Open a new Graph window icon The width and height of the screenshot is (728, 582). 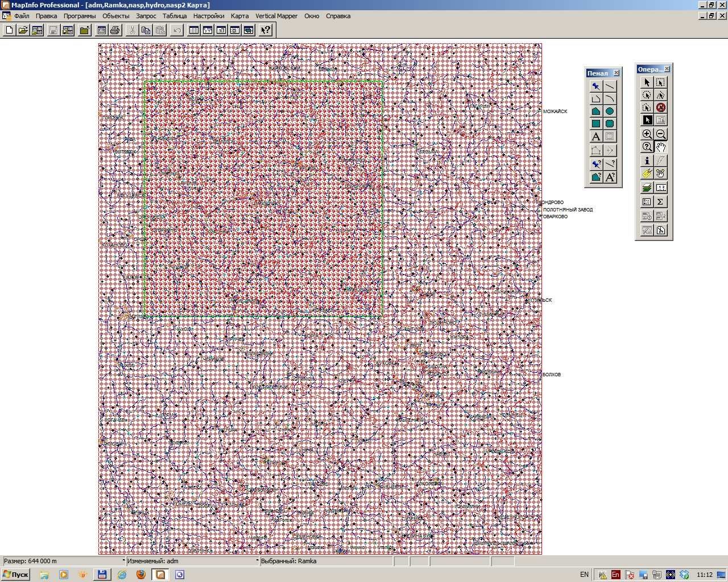click(x=221, y=30)
